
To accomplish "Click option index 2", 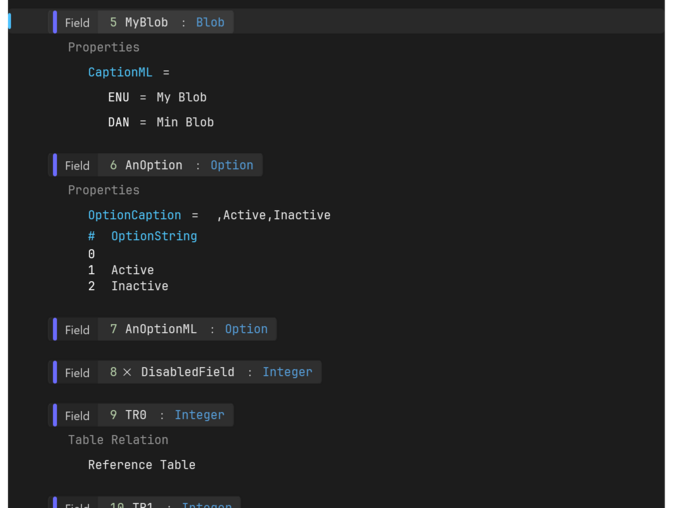I will pos(91,286).
